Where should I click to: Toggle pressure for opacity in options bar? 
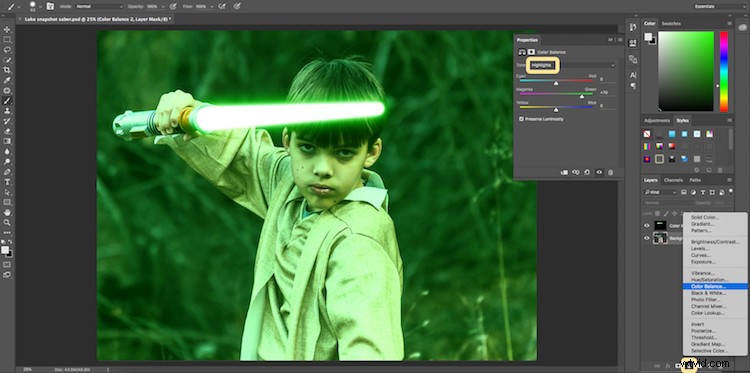pos(172,6)
